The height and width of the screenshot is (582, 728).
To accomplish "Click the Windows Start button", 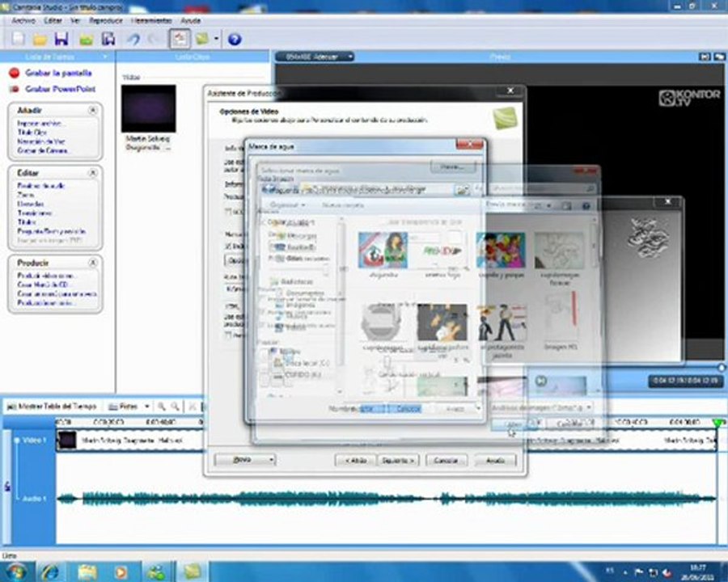I will [x=15, y=571].
